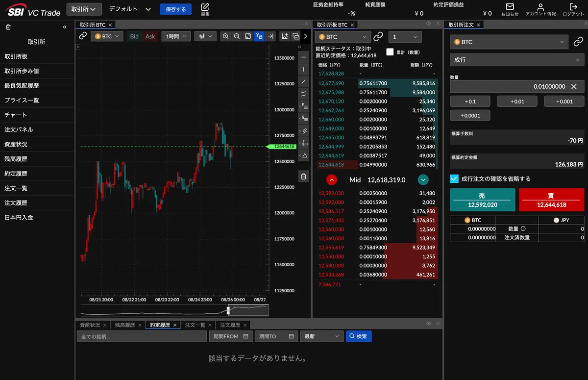
Task: Zoom out on the chart
Action: 237,36
